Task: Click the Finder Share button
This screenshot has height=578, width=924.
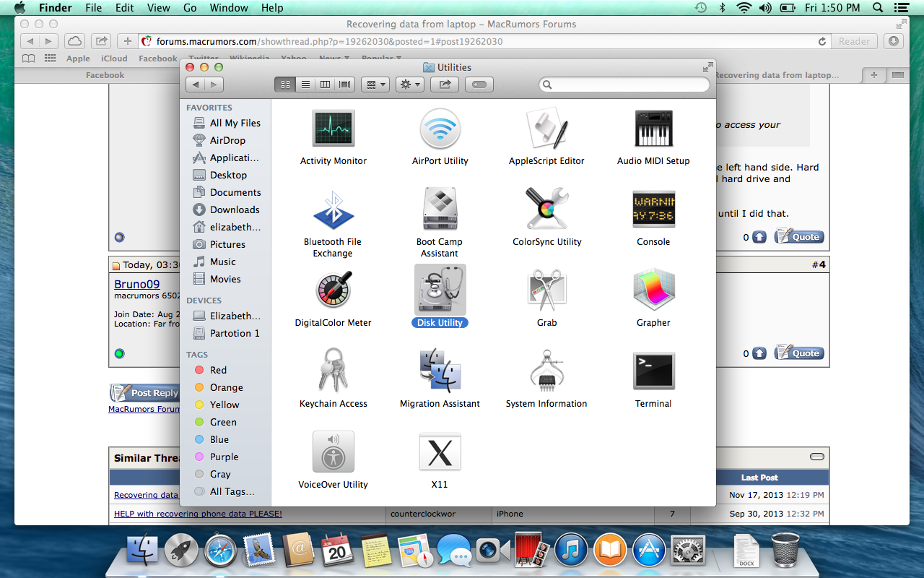Action: pos(445,85)
